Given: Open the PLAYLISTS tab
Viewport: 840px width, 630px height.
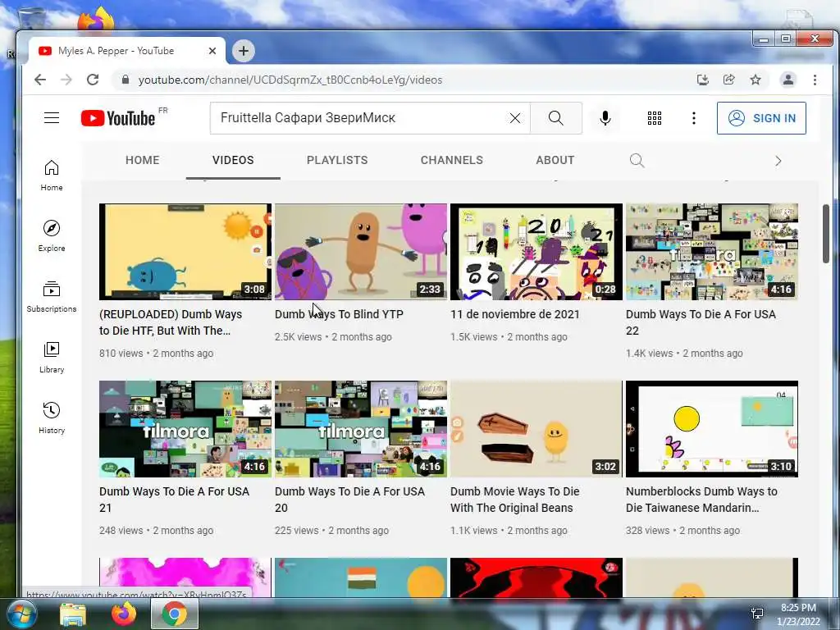Looking at the screenshot, I should (337, 160).
